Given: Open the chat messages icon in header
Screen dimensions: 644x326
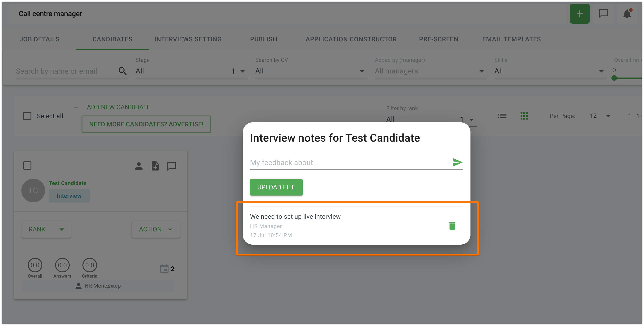Looking at the screenshot, I should pyautogui.click(x=603, y=14).
